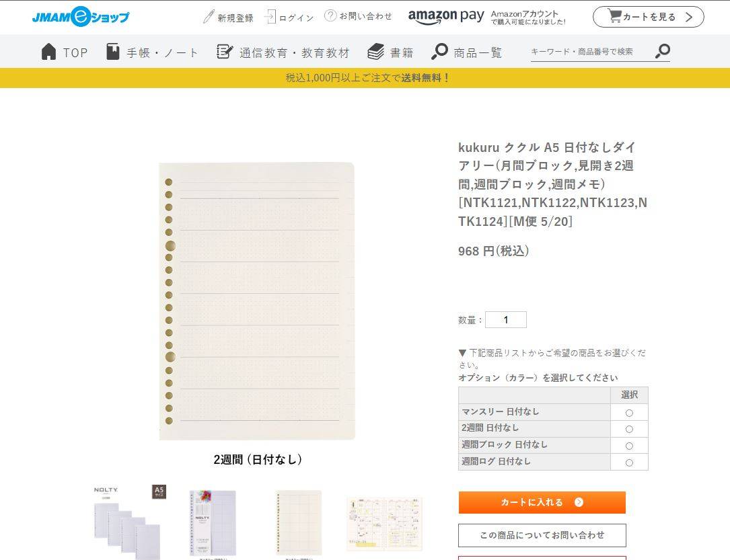The image size is (730, 560).
Task: View cart via カートを見る button
Action: click(x=648, y=17)
